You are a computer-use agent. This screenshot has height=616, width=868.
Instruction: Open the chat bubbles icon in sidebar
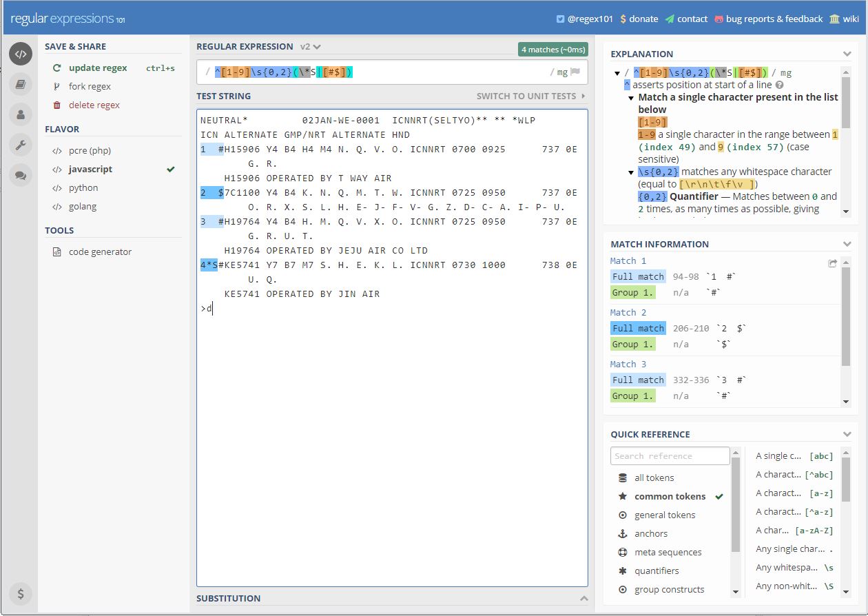pos(21,175)
